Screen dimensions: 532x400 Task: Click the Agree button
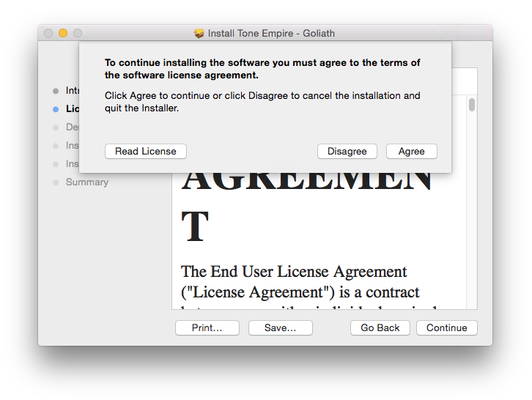(411, 152)
